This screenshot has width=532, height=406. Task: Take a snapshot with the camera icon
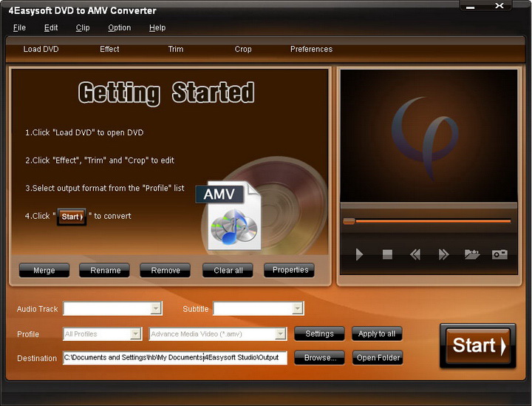point(499,254)
